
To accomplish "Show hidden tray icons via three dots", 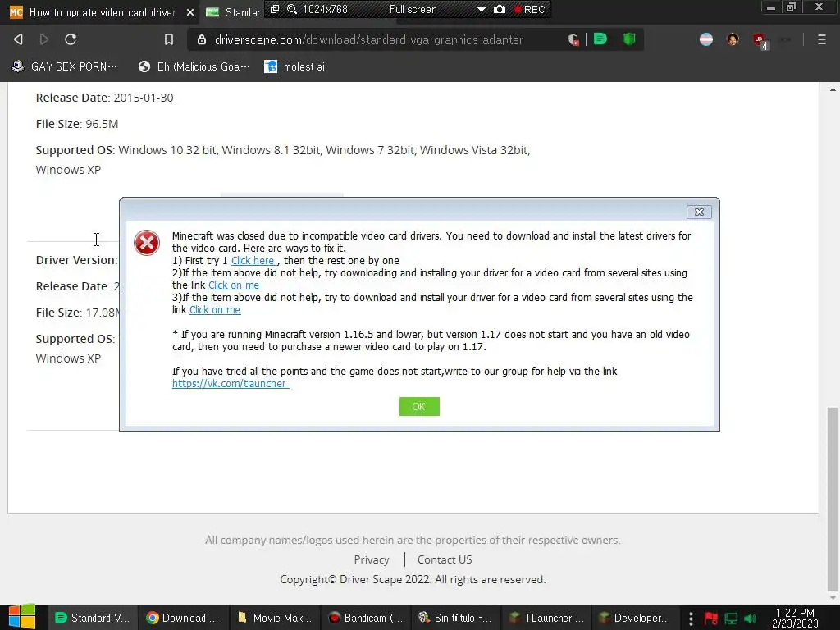I will 691,619.
